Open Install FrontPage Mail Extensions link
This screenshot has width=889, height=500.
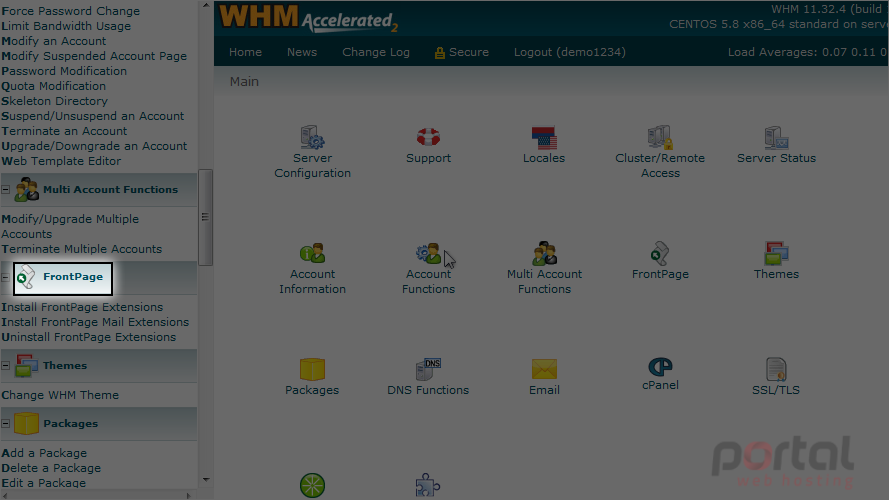(x=95, y=322)
